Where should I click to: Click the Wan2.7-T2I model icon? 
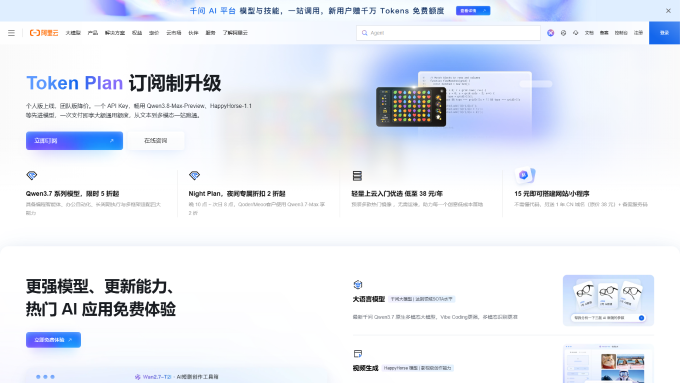137,377
